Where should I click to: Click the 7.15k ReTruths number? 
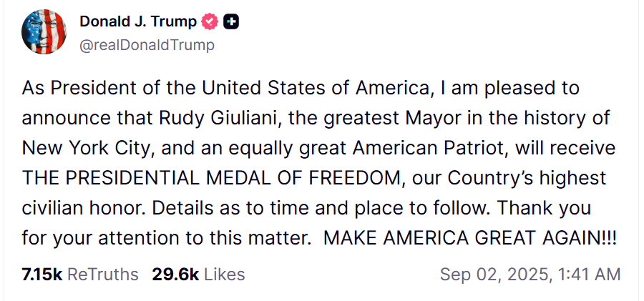(42, 274)
